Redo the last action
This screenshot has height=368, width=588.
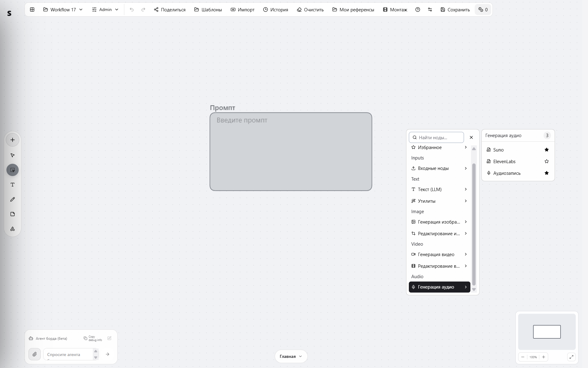(143, 10)
